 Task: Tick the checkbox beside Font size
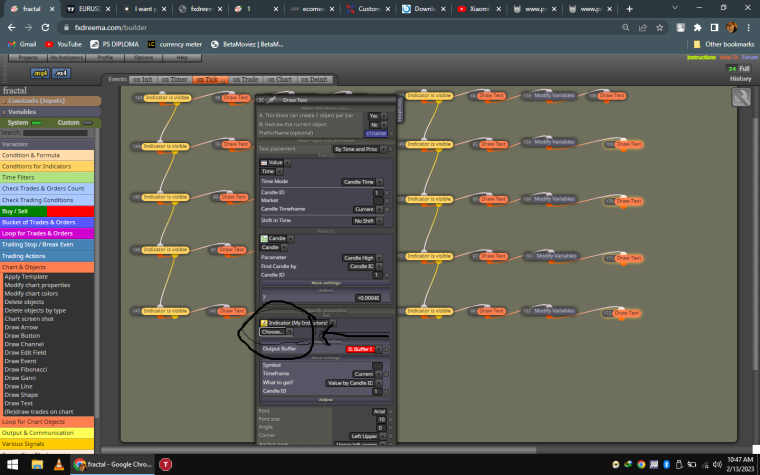coord(391,420)
